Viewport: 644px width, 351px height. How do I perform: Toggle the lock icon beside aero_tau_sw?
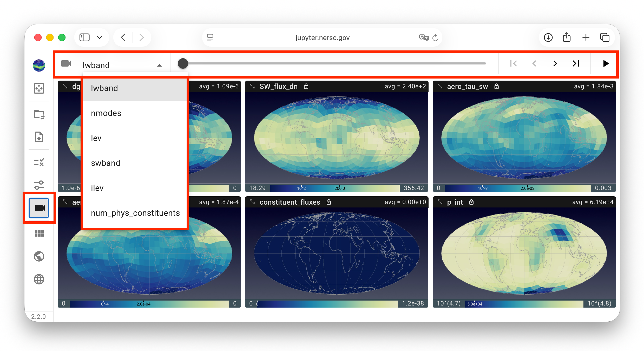[x=496, y=86]
